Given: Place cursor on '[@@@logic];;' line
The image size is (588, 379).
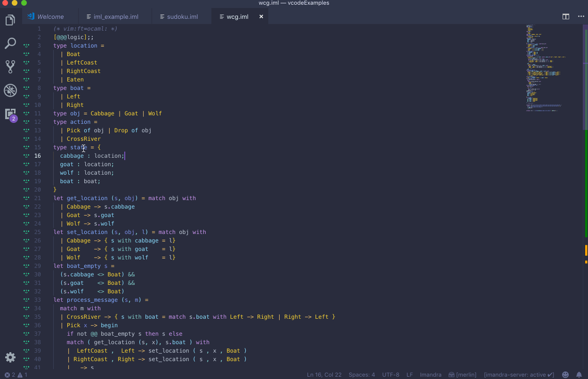Looking at the screenshot, I should [x=73, y=37].
